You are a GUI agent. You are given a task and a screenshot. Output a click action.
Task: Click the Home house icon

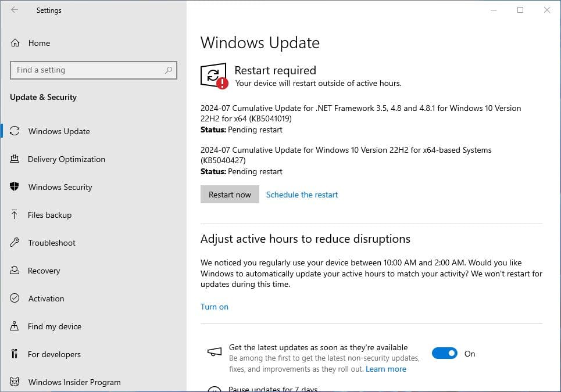coord(15,43)
